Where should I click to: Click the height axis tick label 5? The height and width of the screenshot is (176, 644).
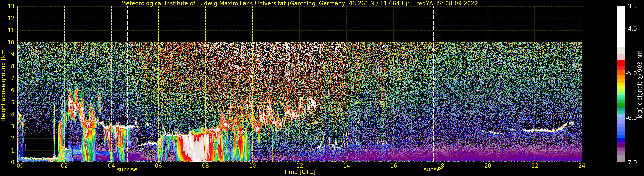pyautogui.click(x=13, y=103)
